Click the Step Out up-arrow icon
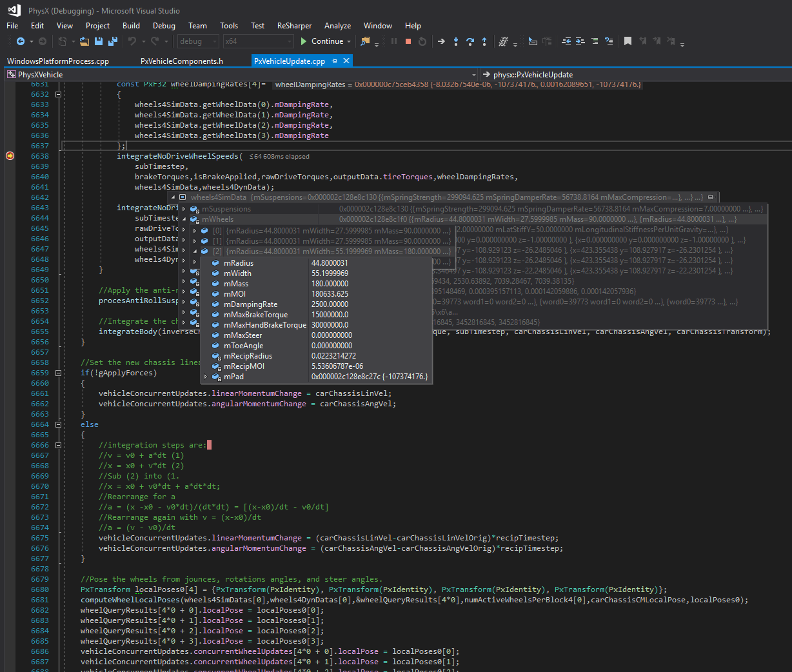Viewport: 792px width, 672px height. click(x=484, y=41)
